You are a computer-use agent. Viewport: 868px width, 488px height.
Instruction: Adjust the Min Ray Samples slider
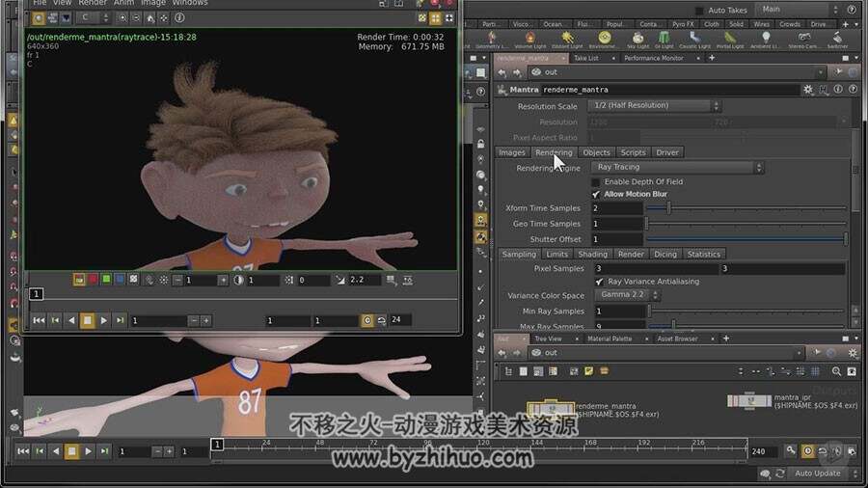(x=746, y=311)
